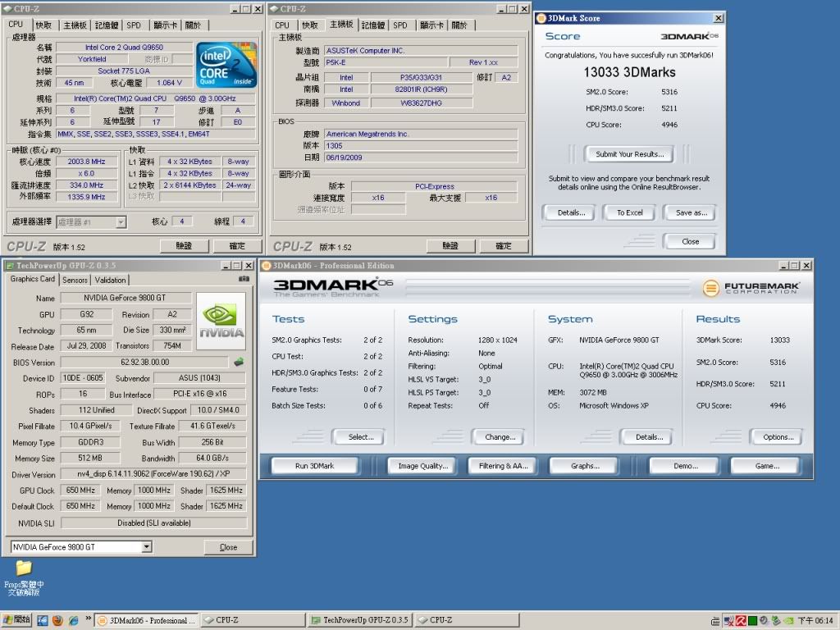Click the Game button
Image resolution: width=840 pixels, height=630 pixels.
tap(767, 466)
